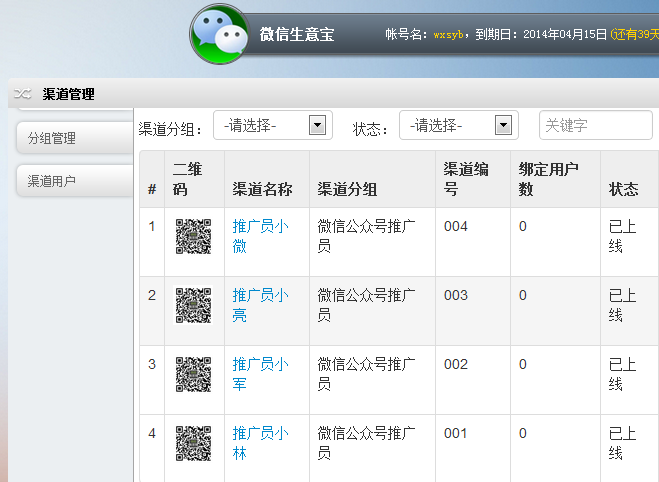Screen dimensions: 659x482
Task: Click the 微信生意宝 title text
Action: click(297, 35)
